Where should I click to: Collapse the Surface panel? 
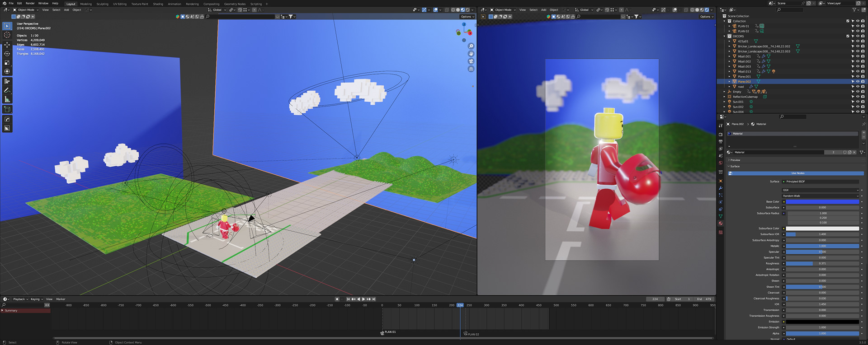point(735,167)
